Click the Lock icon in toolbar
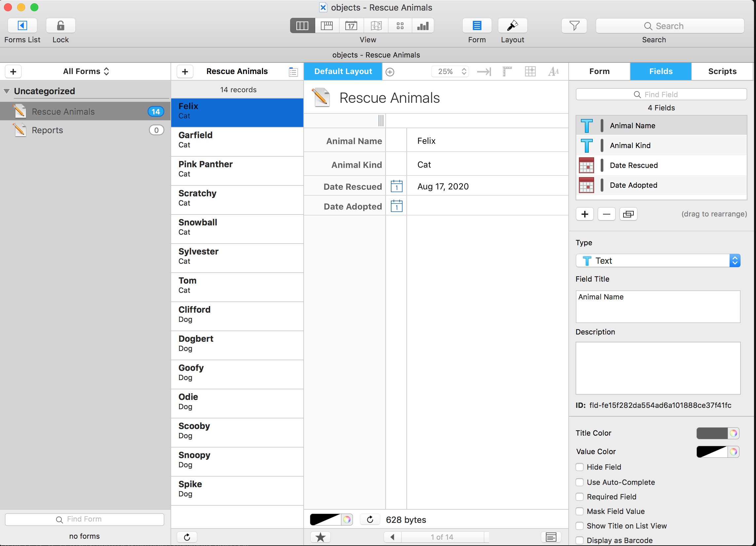The image size is (756, 546). pos(60,26)
